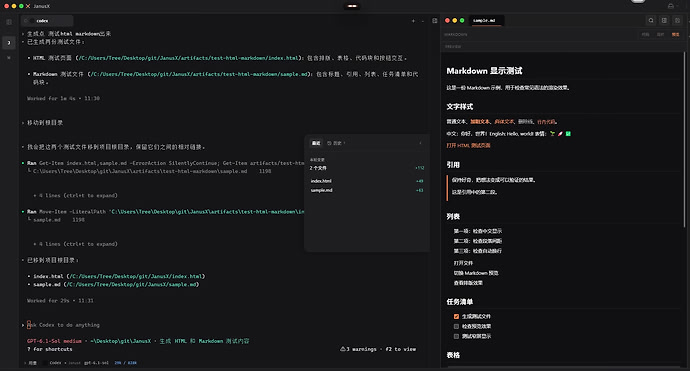Open the dropdown arrow next to the history tab

click(344, 143)
